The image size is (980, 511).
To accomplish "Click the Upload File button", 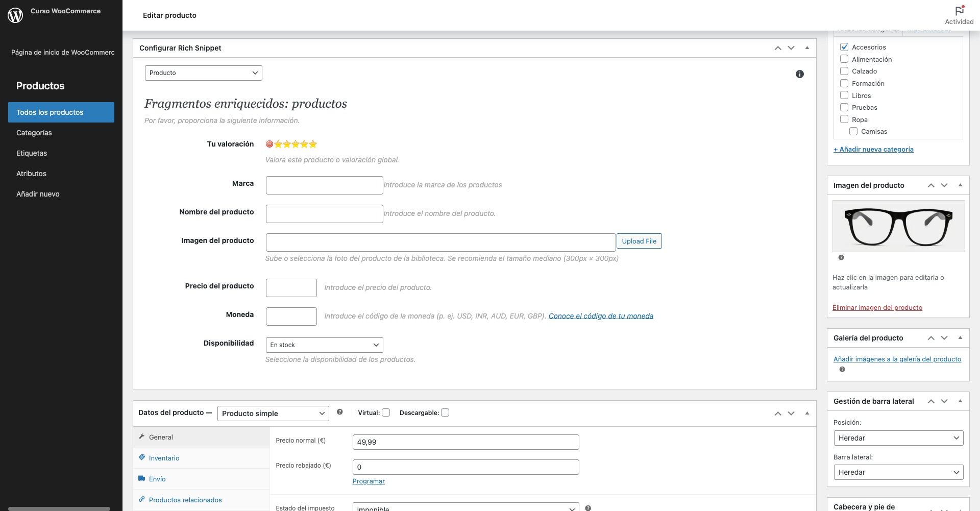I will tap(639, 240).
